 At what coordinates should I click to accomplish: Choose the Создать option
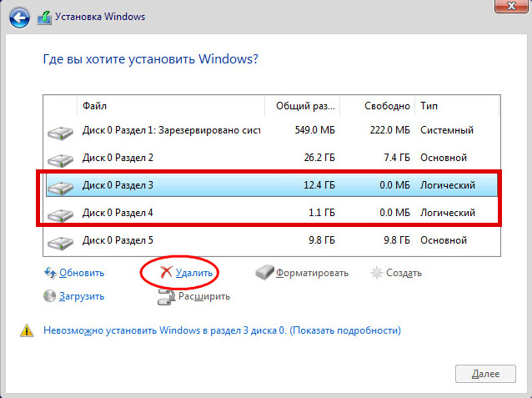(404, 273)
